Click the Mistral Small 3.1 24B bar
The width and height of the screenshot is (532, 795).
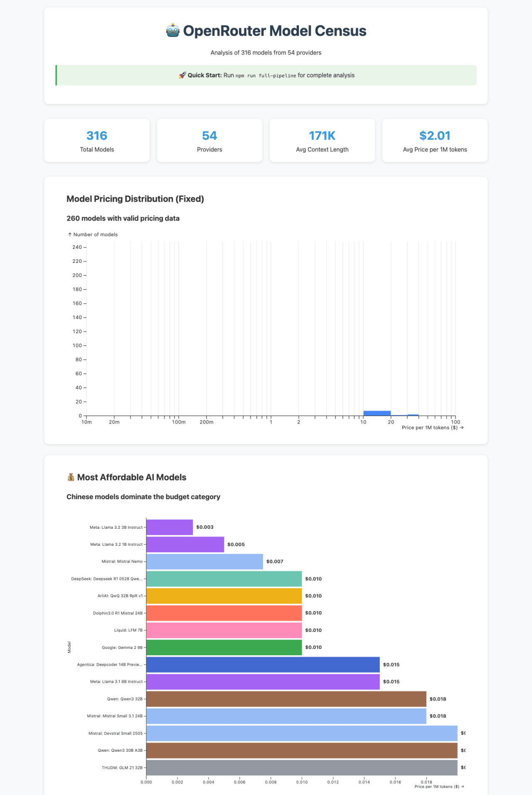pyautogui.click(x=286, y=716)
